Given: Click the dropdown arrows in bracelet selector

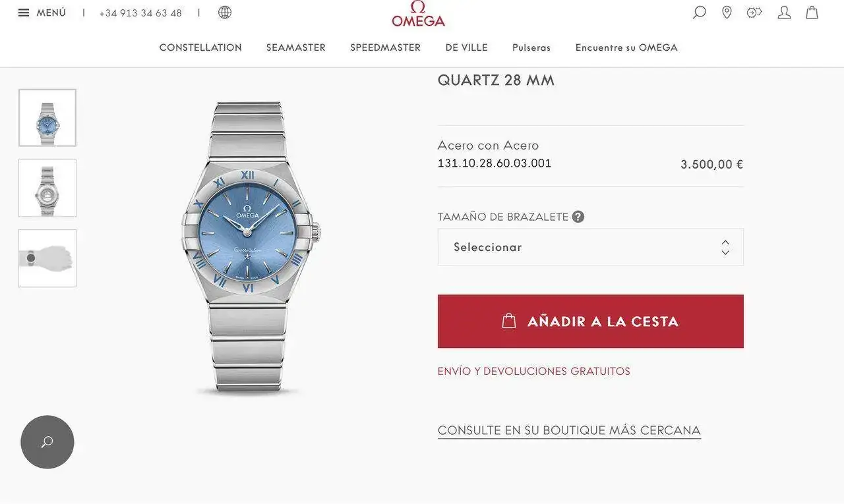Looking at the screenshot, I should (x=725, y=247).
